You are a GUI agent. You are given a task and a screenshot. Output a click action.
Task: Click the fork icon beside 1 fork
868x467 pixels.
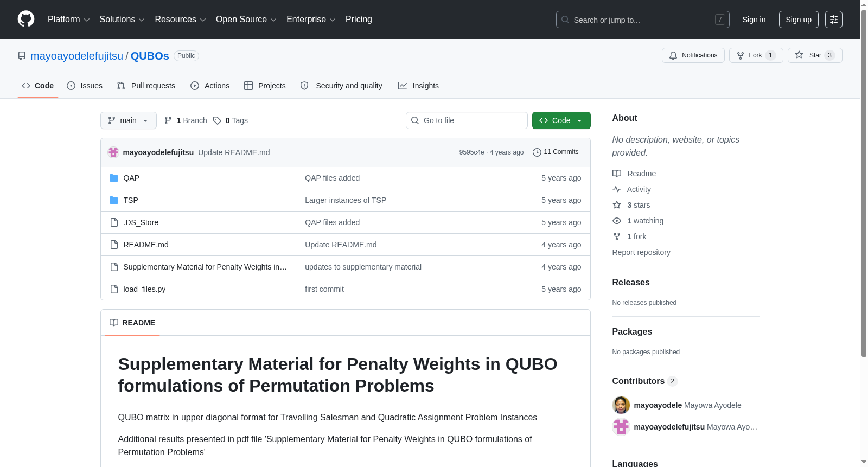[x=617, y=236]
